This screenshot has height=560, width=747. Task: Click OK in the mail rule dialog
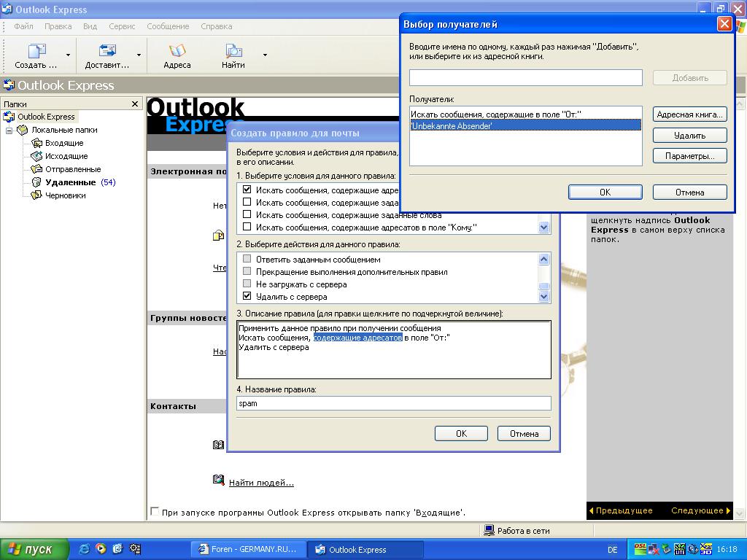pyautogui.click(x=461, y=433)
